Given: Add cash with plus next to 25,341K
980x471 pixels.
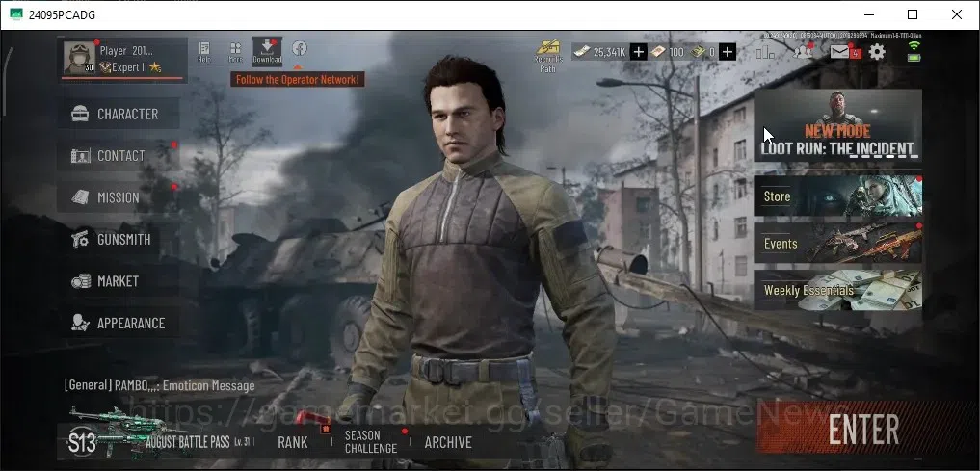Looking at the screenshot, I should [x=638, y=52].
